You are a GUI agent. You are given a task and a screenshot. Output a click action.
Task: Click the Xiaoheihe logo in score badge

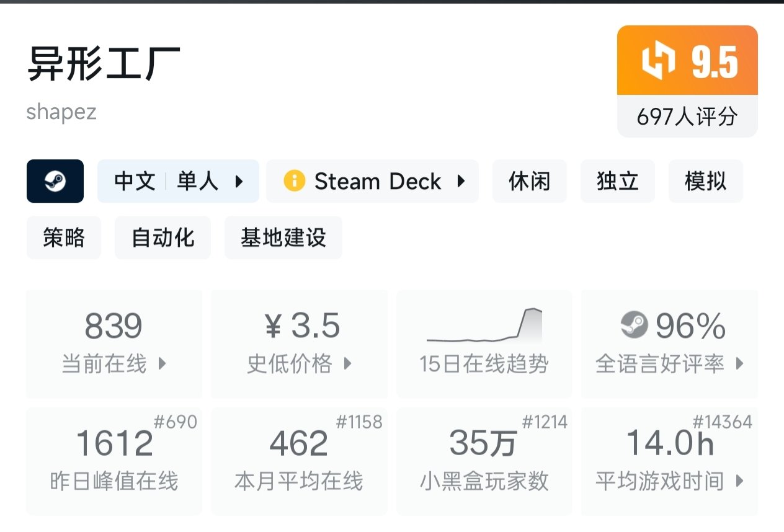pyautogui.click(x=659, y=62)
